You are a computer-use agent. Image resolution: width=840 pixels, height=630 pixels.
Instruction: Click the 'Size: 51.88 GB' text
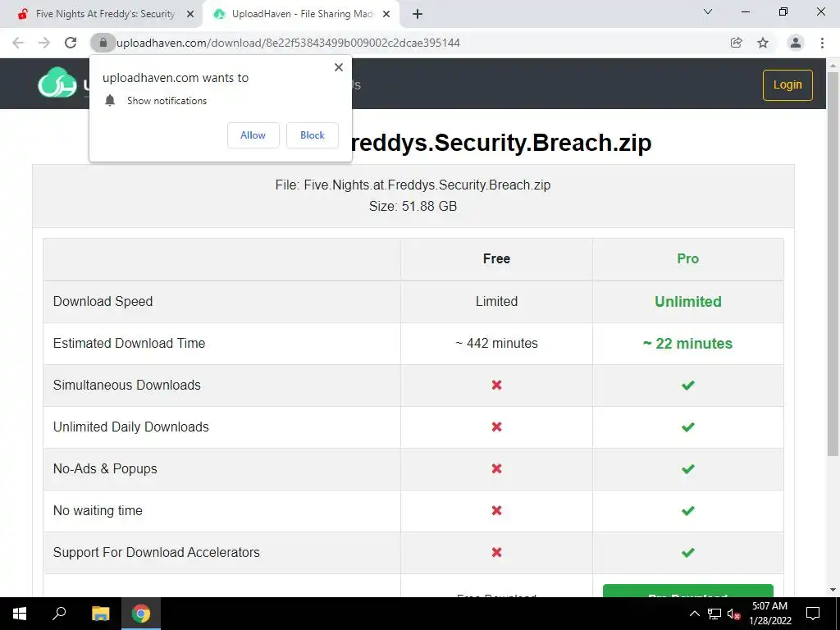413,206
